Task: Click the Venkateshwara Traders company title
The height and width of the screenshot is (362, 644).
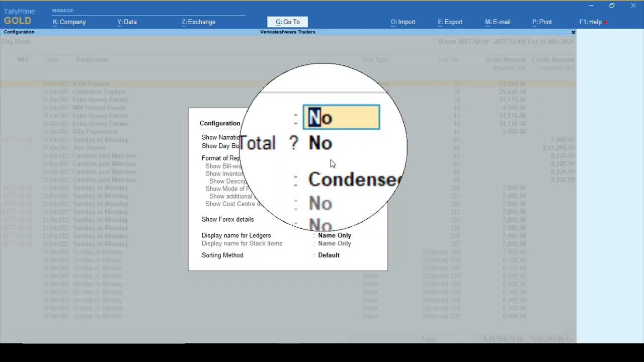Action: (287, 32)
